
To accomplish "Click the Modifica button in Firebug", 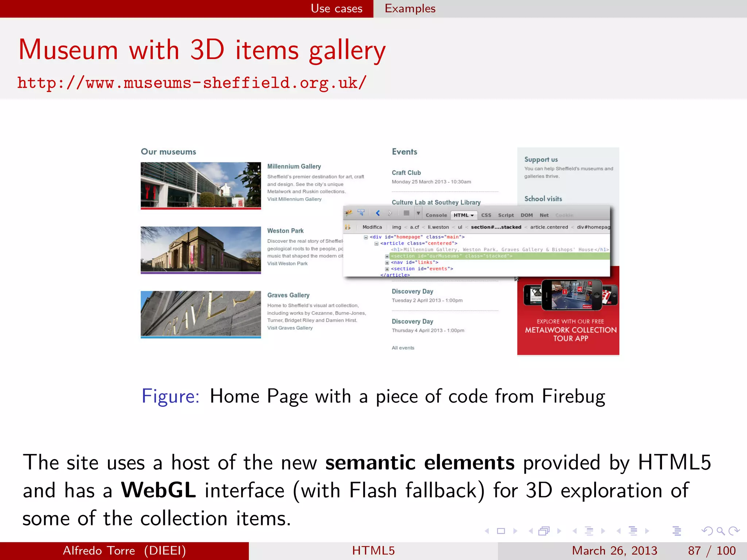I will 372,227.
